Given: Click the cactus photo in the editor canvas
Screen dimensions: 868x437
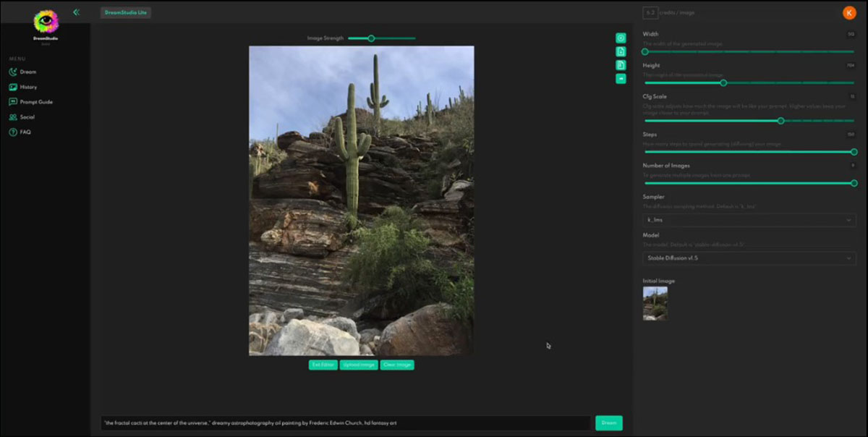Looking at the screenshot, I should click(362, 200).
